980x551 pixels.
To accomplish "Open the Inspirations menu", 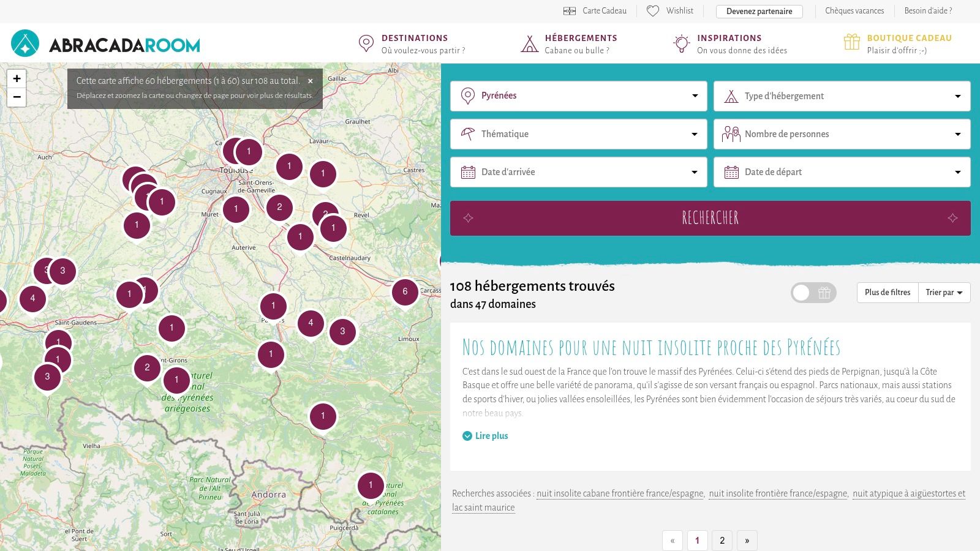I will [x=730, y=44].
